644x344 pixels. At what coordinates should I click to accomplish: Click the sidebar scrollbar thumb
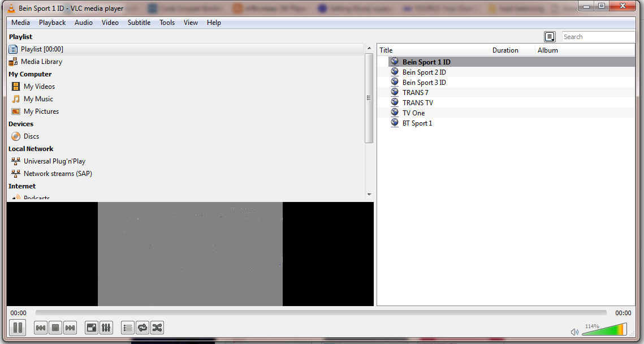coord(369,98)
